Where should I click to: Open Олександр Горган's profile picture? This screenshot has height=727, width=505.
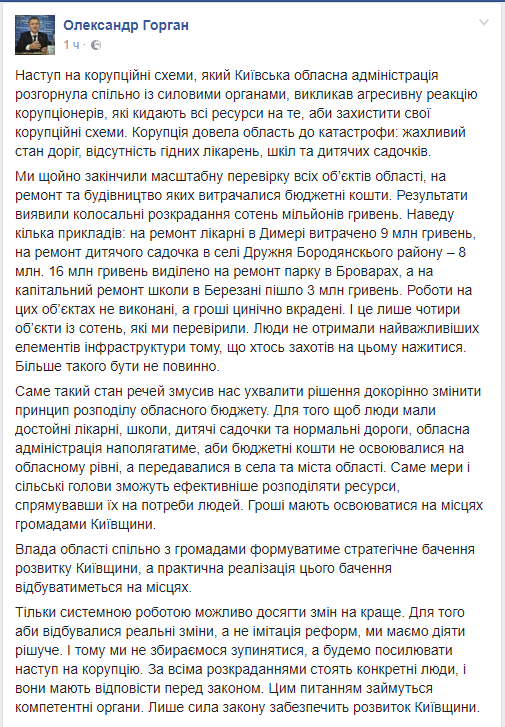tap(35, 35)
